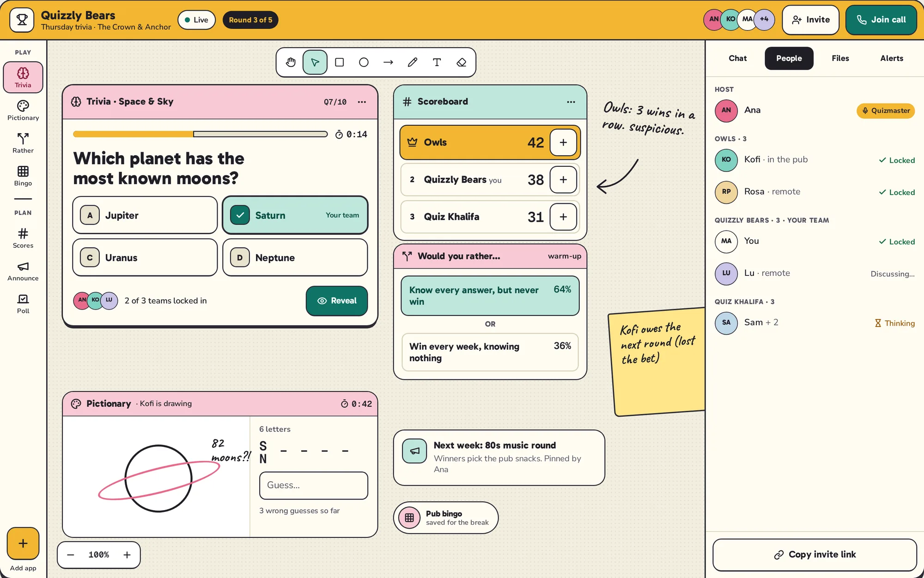Image resolution: width=924 pixels, height=578 pixels.
Task: Open the Trivia card more options menu
Action: point(362,102)
